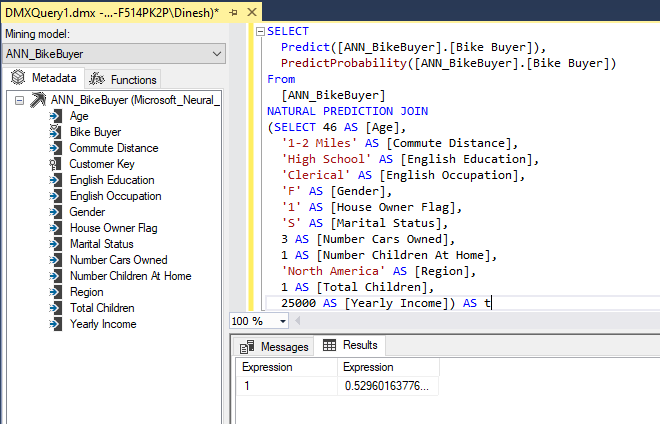This screenshot has height=424, width=660.
Task: Select the Gender tree item
Action: pos(87,212)
